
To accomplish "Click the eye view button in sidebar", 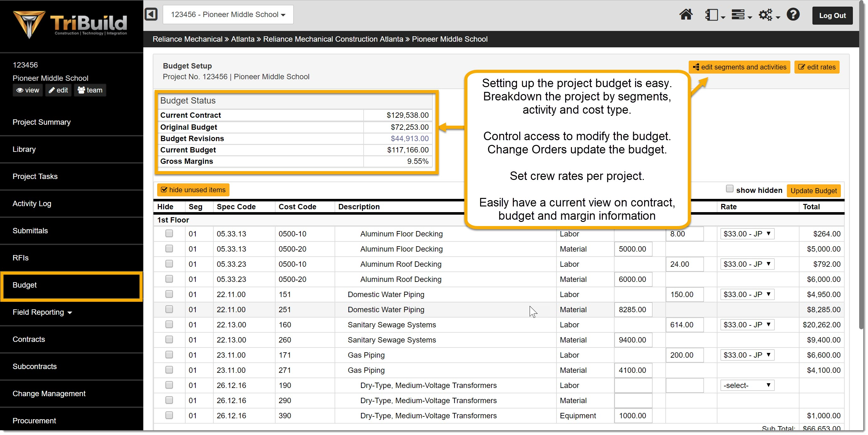I will 28,90.
